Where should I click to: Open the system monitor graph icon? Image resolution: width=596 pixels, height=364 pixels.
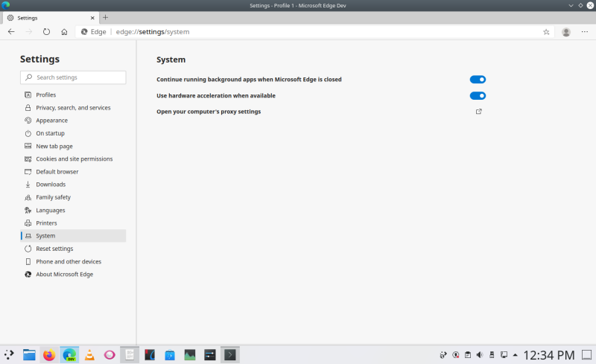(x=190, y=355)
